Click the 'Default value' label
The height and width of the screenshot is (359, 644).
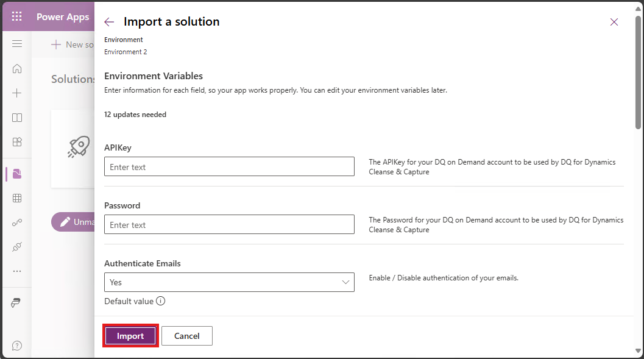(x=129, y=301)
